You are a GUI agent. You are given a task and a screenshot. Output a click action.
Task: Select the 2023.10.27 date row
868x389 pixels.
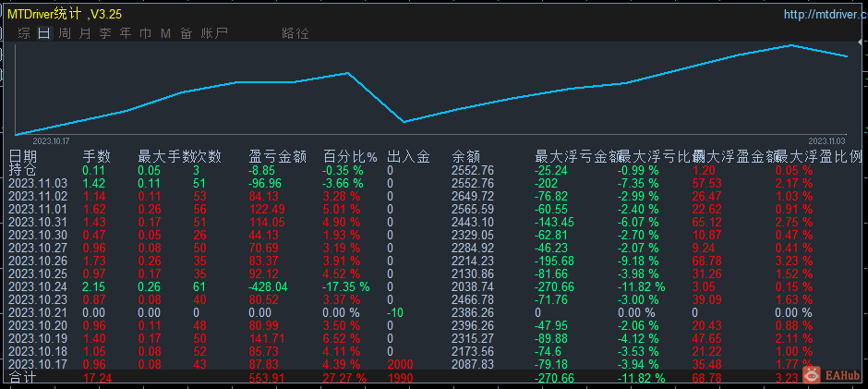[x=38, y=248]
